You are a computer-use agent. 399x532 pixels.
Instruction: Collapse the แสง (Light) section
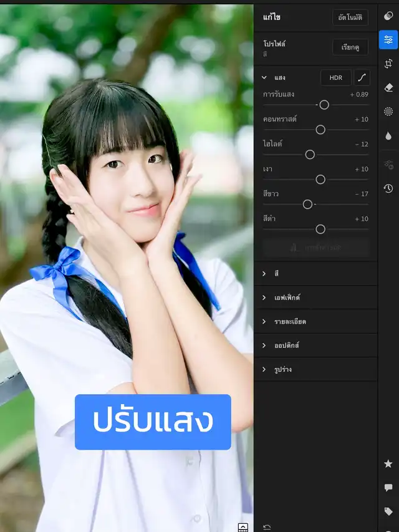click(x=264, y=78)
